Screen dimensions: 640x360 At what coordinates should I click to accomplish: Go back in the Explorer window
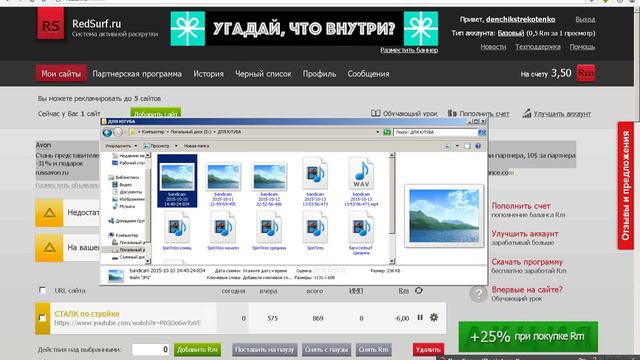(107, 132)
